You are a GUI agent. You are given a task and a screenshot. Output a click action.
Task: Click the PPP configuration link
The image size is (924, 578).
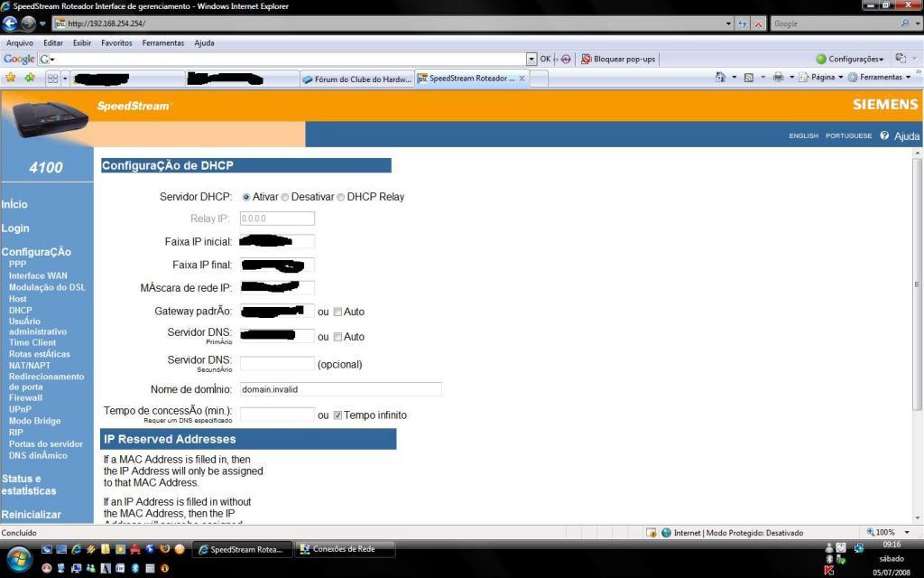point(17,265)
